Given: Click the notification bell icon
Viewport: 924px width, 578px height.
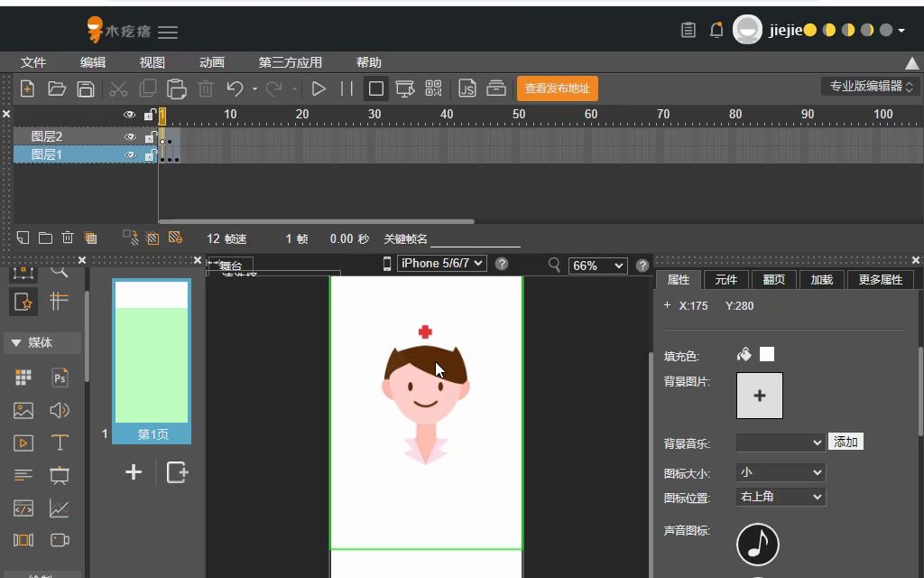Looking at the screenshot, I should coord(716,30).
